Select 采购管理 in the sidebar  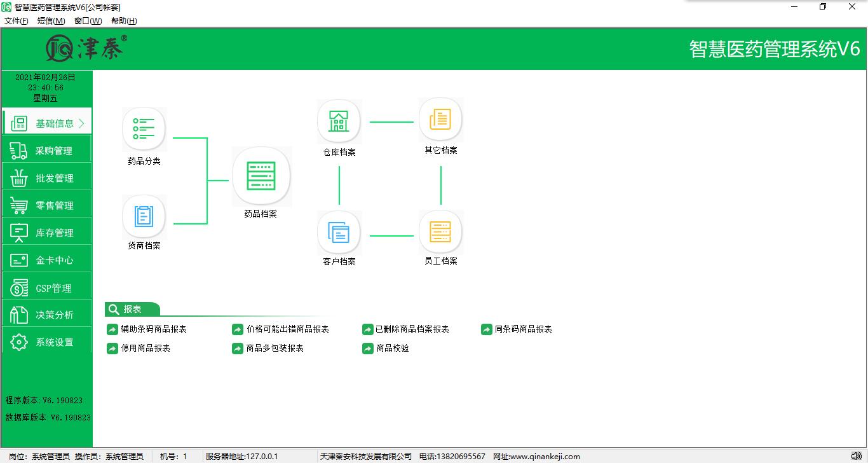[47, 151]
